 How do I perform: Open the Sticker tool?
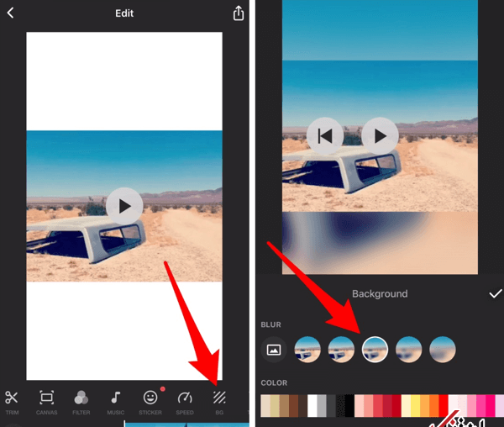[150, 403]
